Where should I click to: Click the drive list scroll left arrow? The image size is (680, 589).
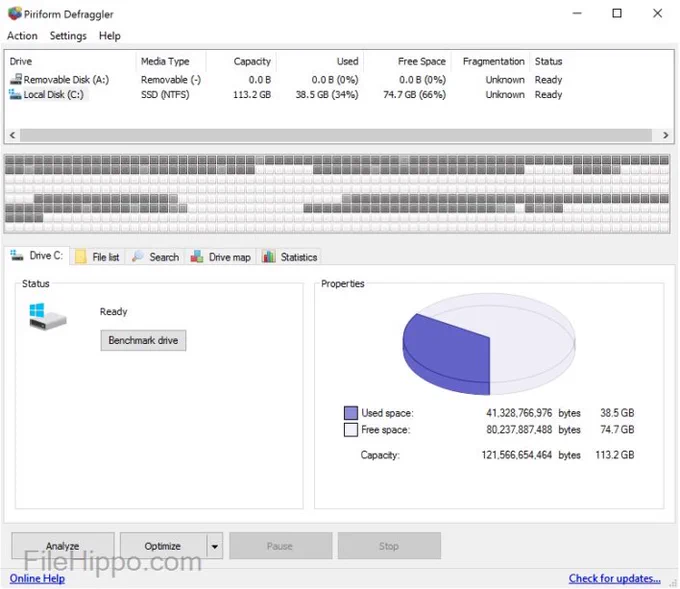13,135
